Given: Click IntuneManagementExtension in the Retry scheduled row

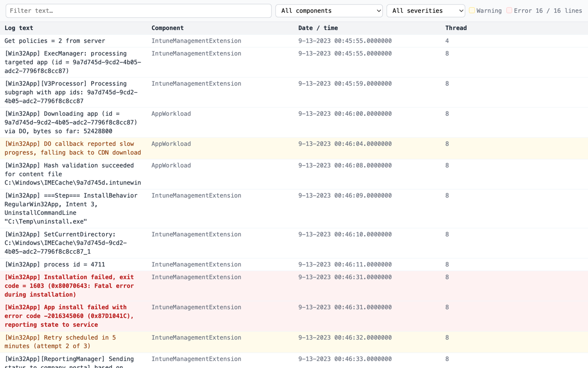Looking at the screenshot, I should pyautogui.click(x=196, y=338).
